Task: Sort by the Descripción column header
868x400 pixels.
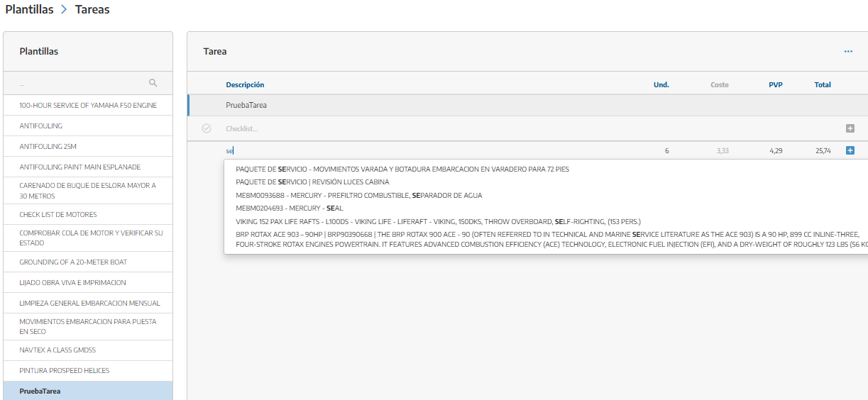Action: point(245,85)
